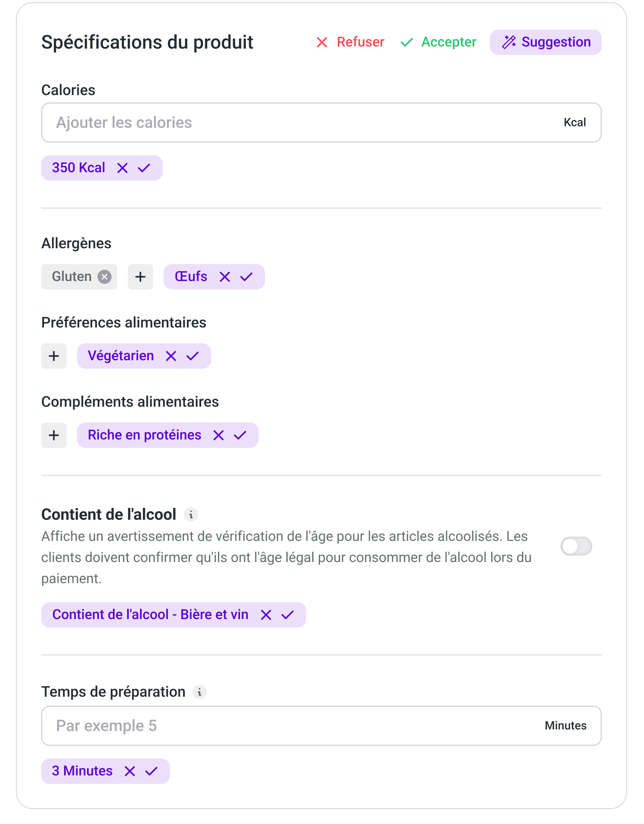Add a new allergen with plus button

click(140, 277)
